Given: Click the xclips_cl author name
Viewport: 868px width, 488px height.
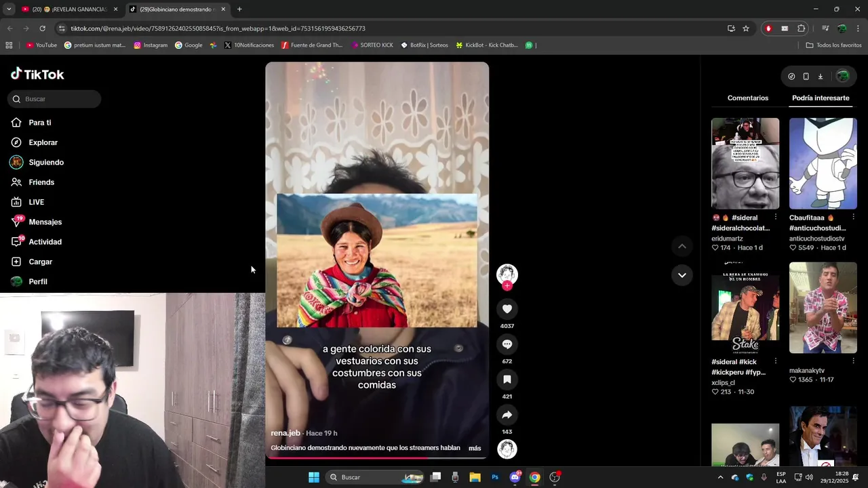Looking at the screenshot, I should tap(723, 383).
